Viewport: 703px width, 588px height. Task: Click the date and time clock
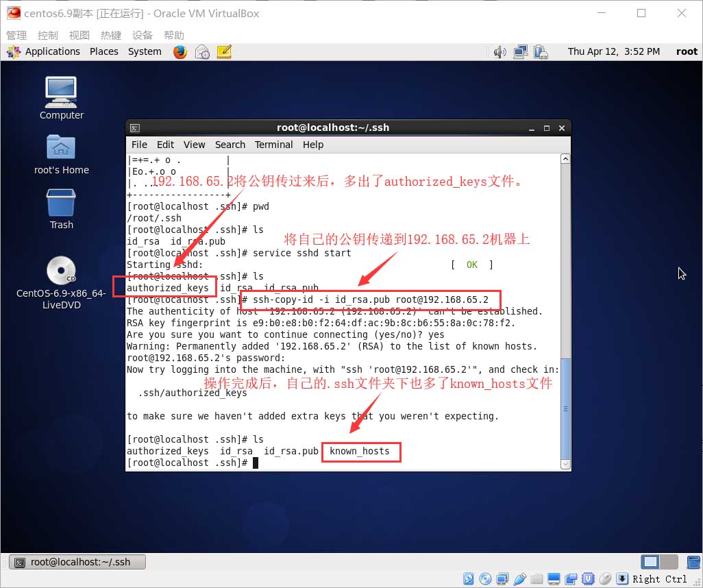coord(613,51)
